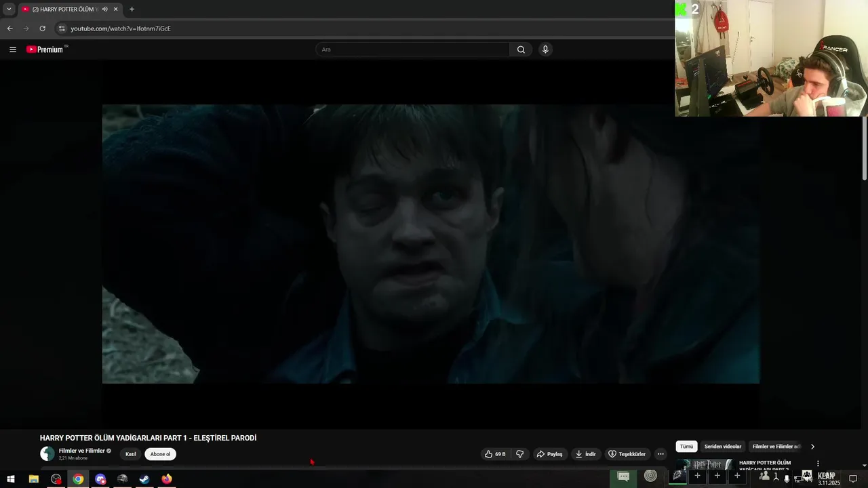The image size is (868, 488).
Task: Like the video (69 B thumbs up)
Action: pyautogui.click(x=495, y=454)
